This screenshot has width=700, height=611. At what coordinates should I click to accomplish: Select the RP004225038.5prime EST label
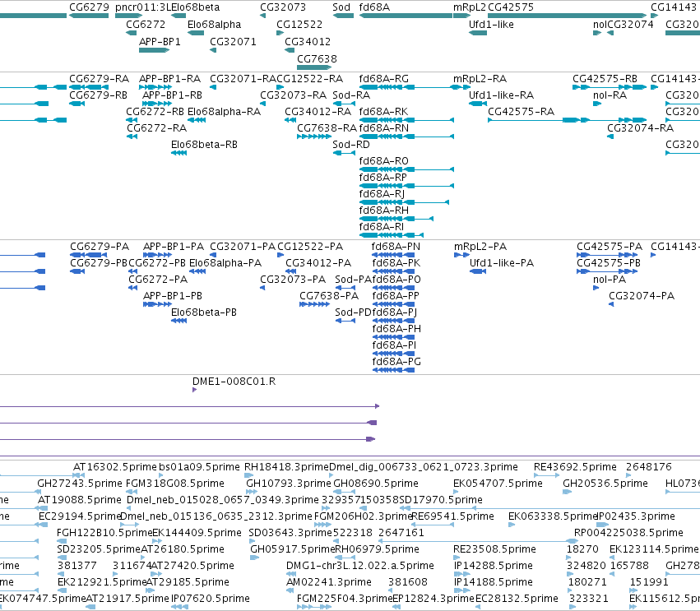(x=628, y=533)
